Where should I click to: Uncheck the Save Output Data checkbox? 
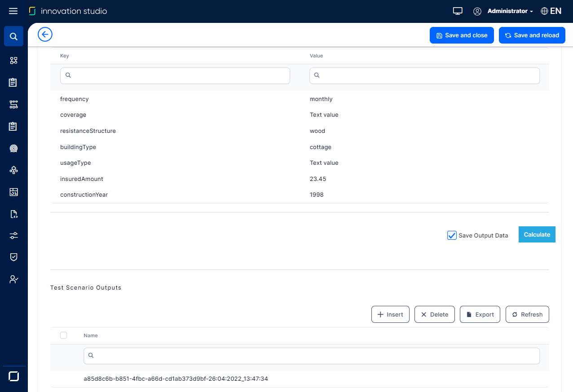[452, 235]
